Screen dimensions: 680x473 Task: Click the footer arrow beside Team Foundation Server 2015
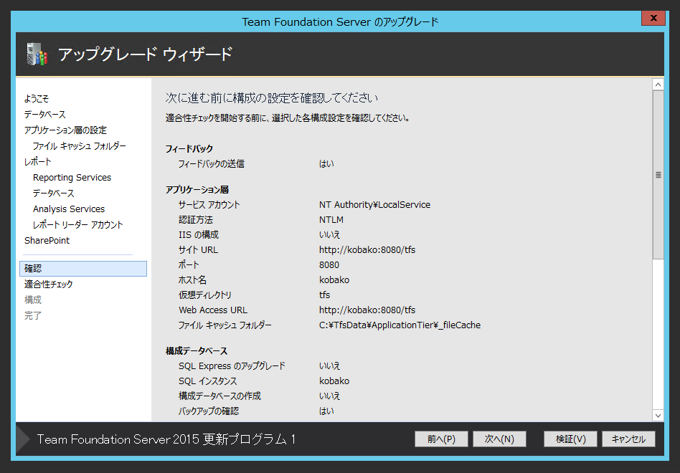pos(23,439)
